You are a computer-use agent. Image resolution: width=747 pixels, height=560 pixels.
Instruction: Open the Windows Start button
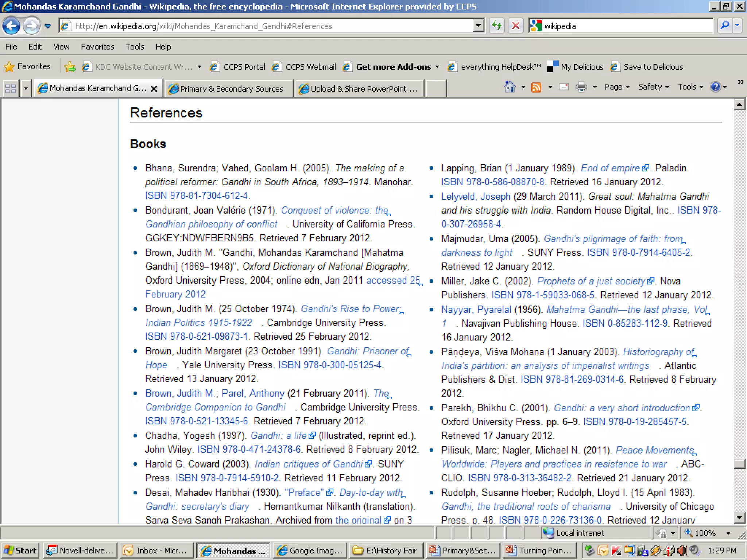click(x=20, y=551)
